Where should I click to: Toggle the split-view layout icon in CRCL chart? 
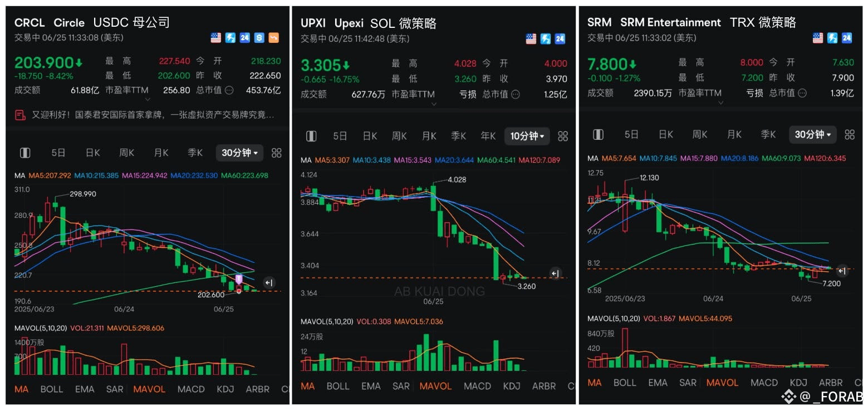25,153
